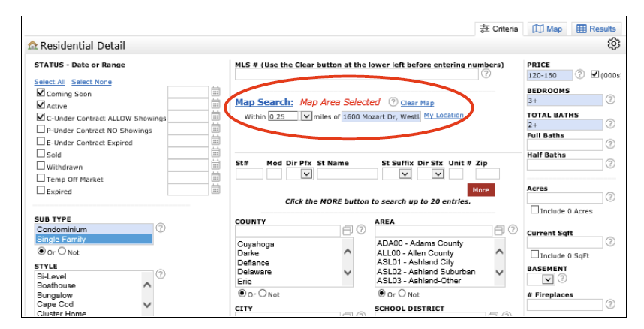Open the Map Search link
This screenshot has height=329, width=644.
(x=264, y=102)
